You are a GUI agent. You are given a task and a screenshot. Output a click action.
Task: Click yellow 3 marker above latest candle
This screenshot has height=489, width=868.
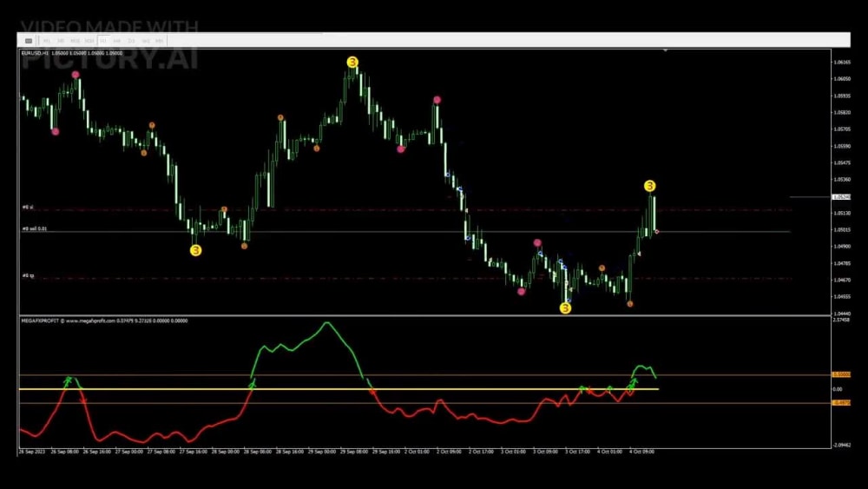(650, 186)
